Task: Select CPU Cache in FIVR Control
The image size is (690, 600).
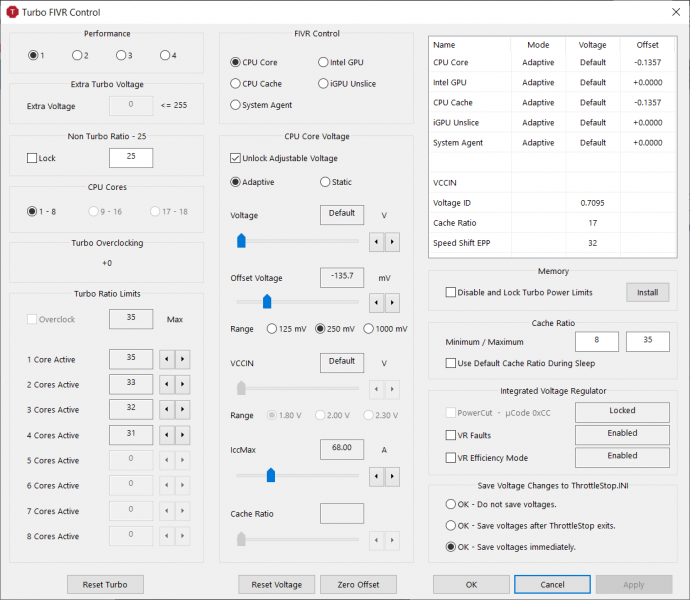Action: coord(236,84)
